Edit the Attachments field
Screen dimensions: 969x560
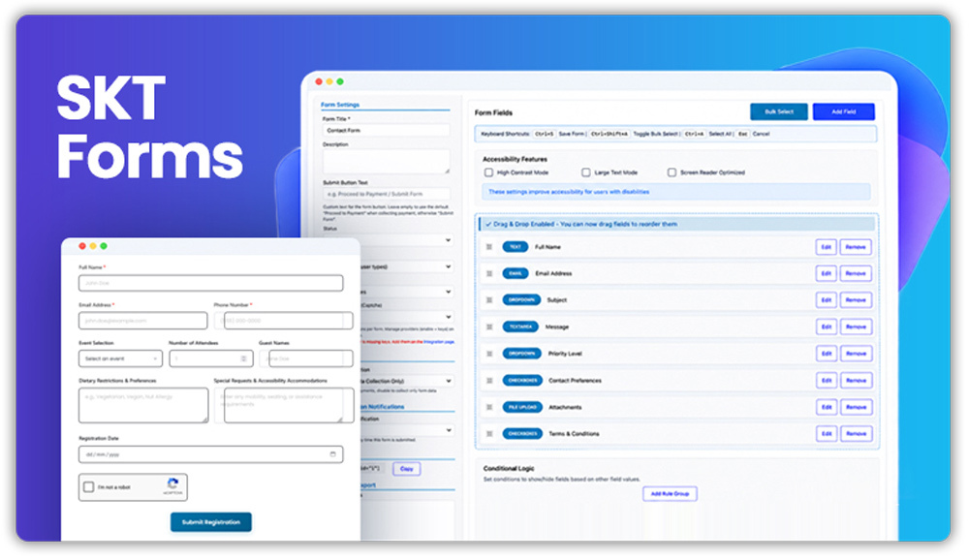coord(827,407)
